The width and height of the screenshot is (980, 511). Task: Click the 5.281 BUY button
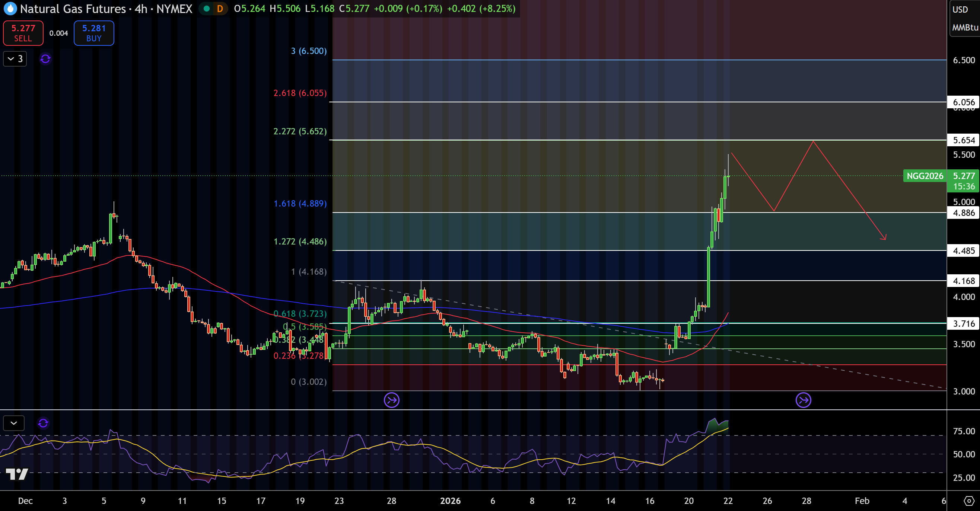[94, 33]
